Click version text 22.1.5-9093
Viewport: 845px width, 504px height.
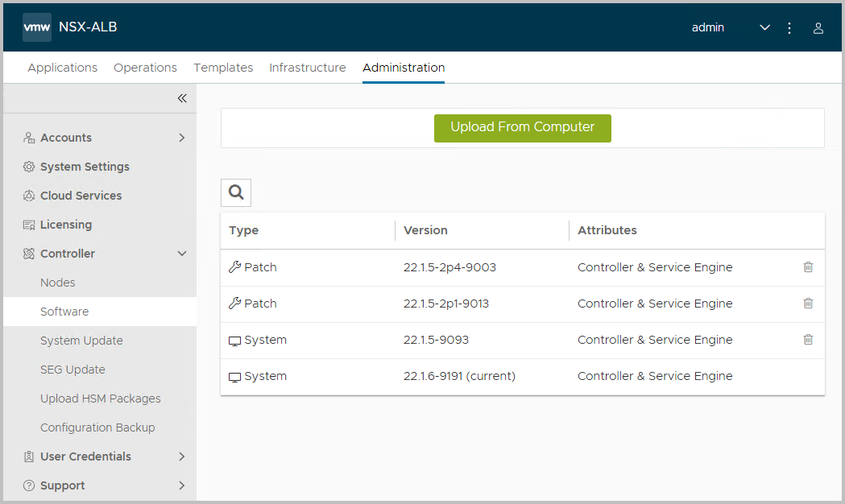pyautogui.click(x=436, y=341)
